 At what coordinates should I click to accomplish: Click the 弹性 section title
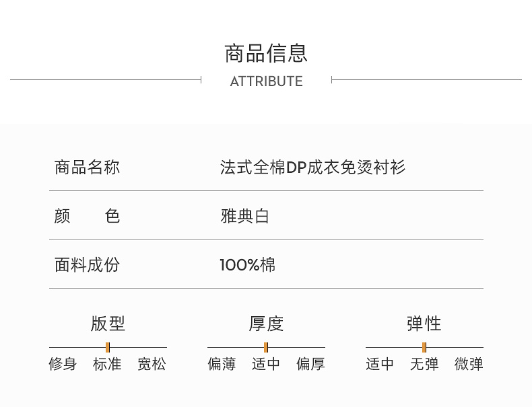point(424,324)
